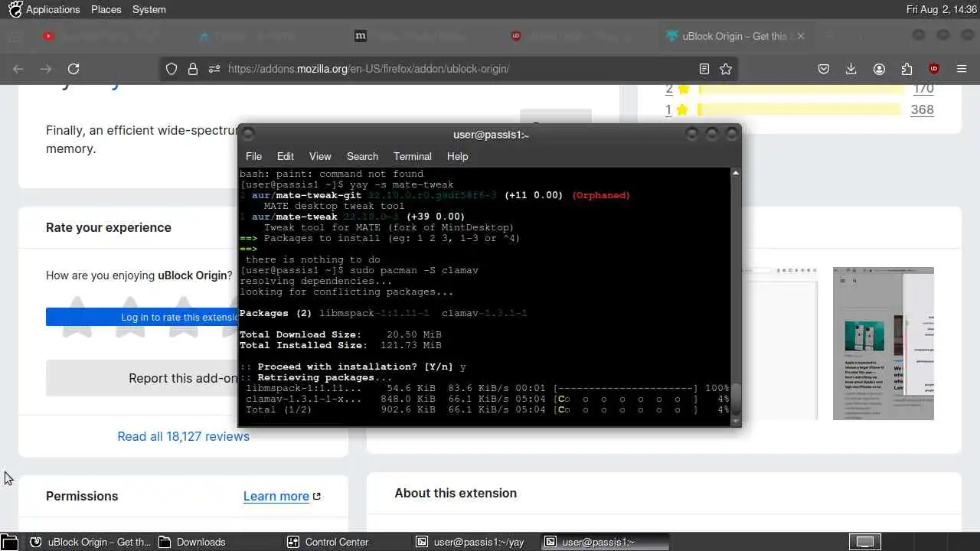Viewport: 980px width, 551px height.
Task: Click the Permissions 'Learn more' link
Action: [x=282, y=496]
